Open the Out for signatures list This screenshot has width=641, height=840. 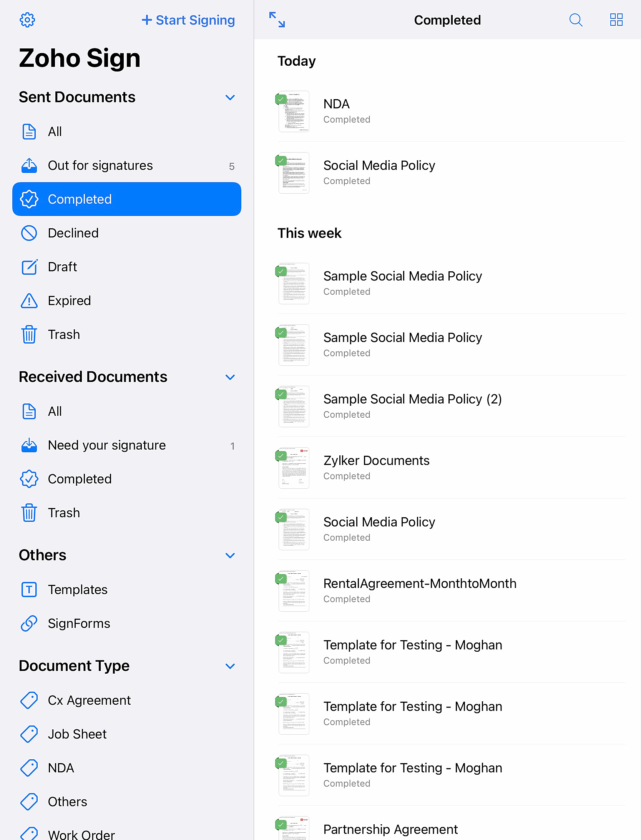(x=127, y=165)
